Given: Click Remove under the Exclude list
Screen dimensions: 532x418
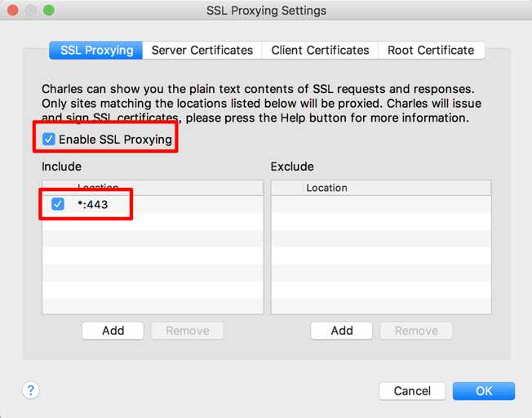Looking at the screenshot, I should pos(416,331).
